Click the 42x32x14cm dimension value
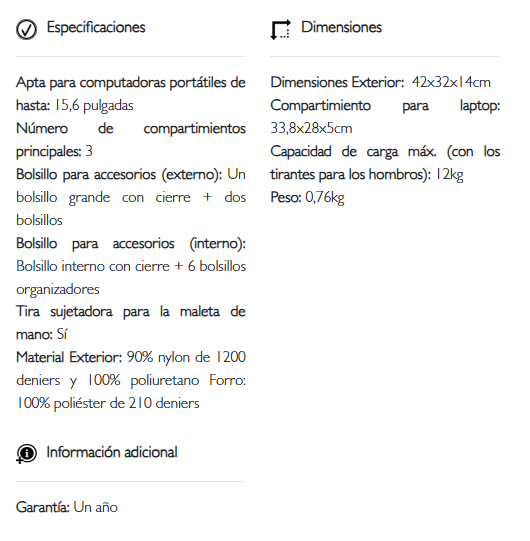This screenshot has height=541, width=530. (x=451, y=82)
